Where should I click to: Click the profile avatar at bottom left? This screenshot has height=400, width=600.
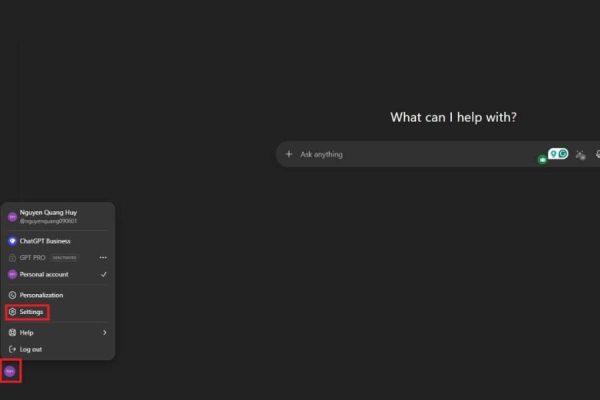point(10,370)
